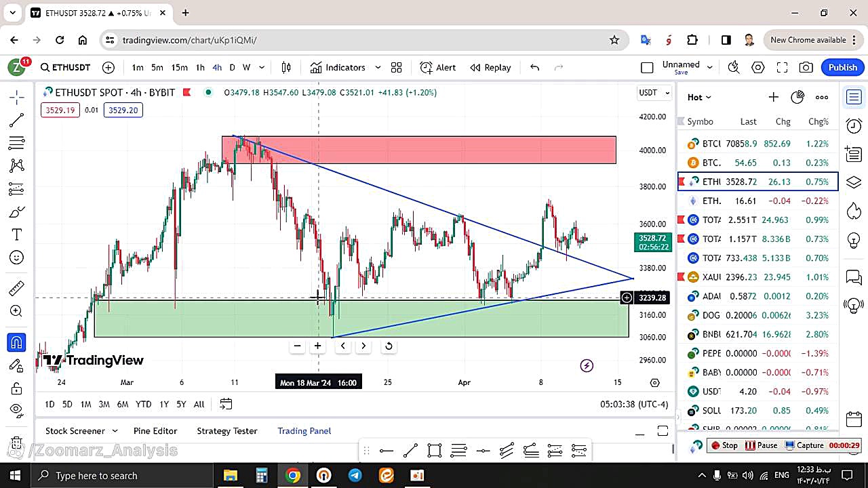Viewport: 868px width, 488px height.
Task: Select XAU row in watchlist
Action: (x=758, y=277)
